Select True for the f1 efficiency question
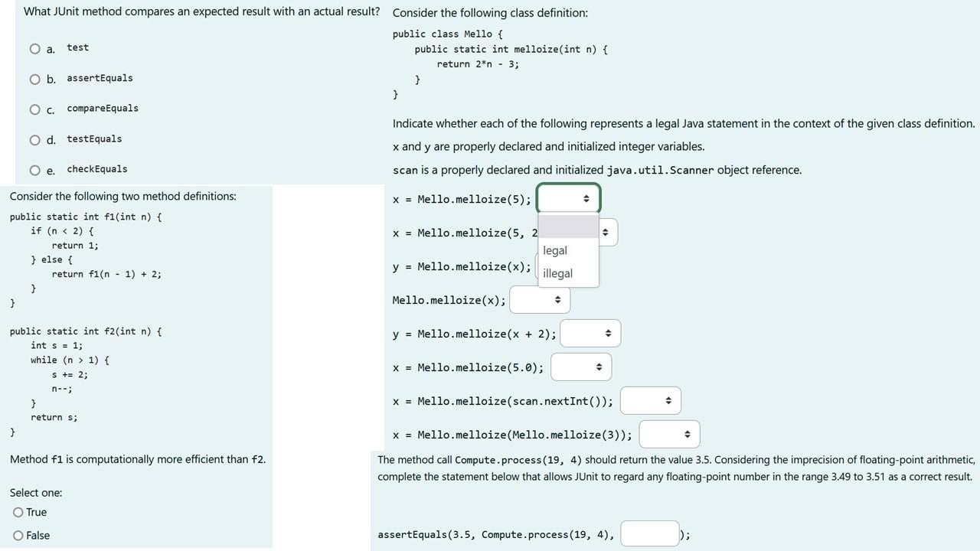980x551 pixels. coord(18,512)
